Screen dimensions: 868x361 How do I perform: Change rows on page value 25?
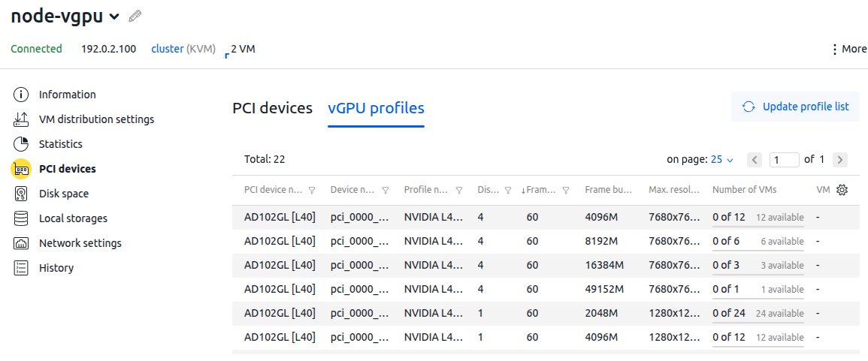[x=721, y=159]
